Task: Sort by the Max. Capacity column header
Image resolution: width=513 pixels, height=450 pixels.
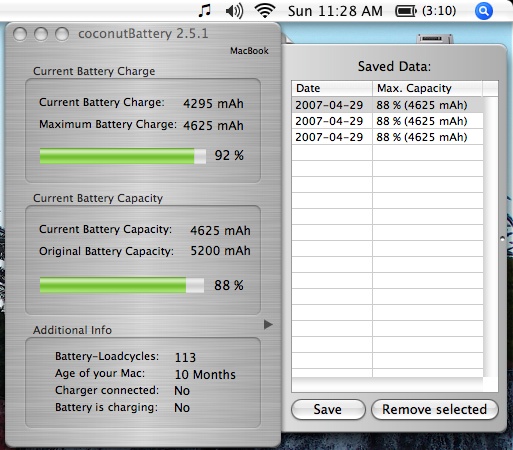Action: pos(427,88)
